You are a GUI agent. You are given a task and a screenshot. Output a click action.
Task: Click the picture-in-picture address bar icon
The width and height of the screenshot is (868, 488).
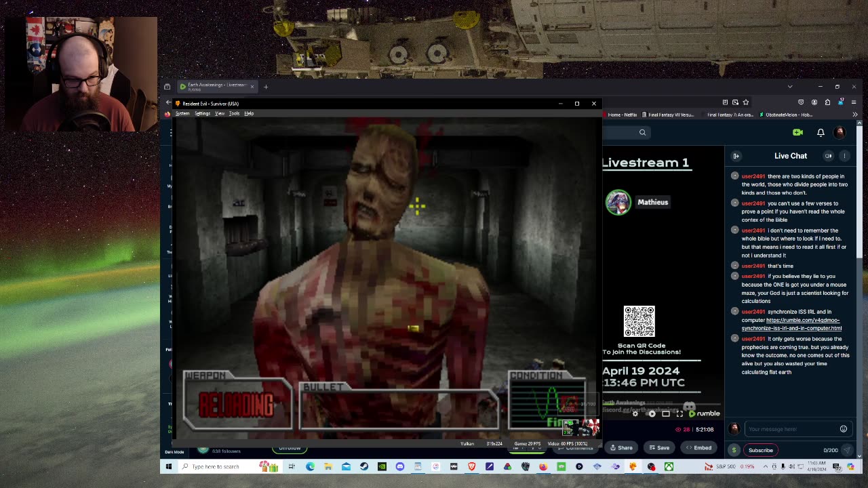(735, 102)
